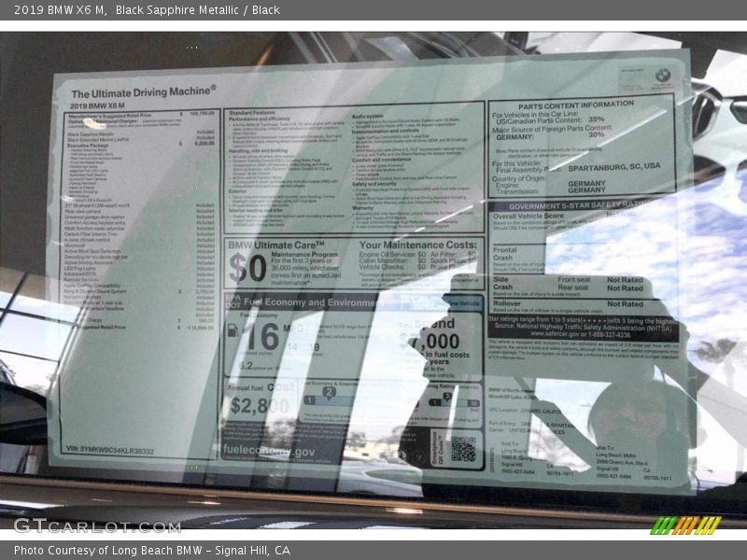This screenshot has height=560, width=747.
Task: Click the fuel pump icon beside 16 MPG
Action: tap(233, 330)
